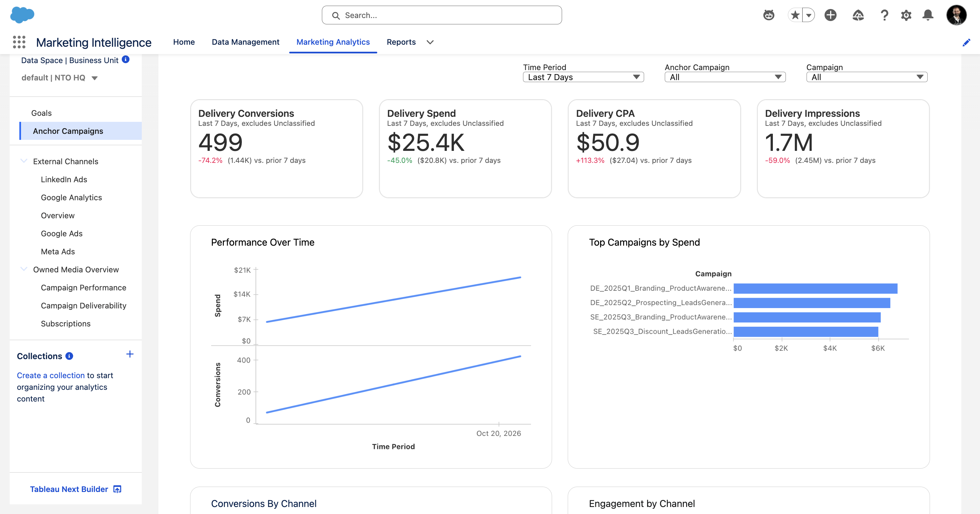Viewport: 980px width, 514px height.
Task: Focus the global Search field
Action: click(442, 15)
